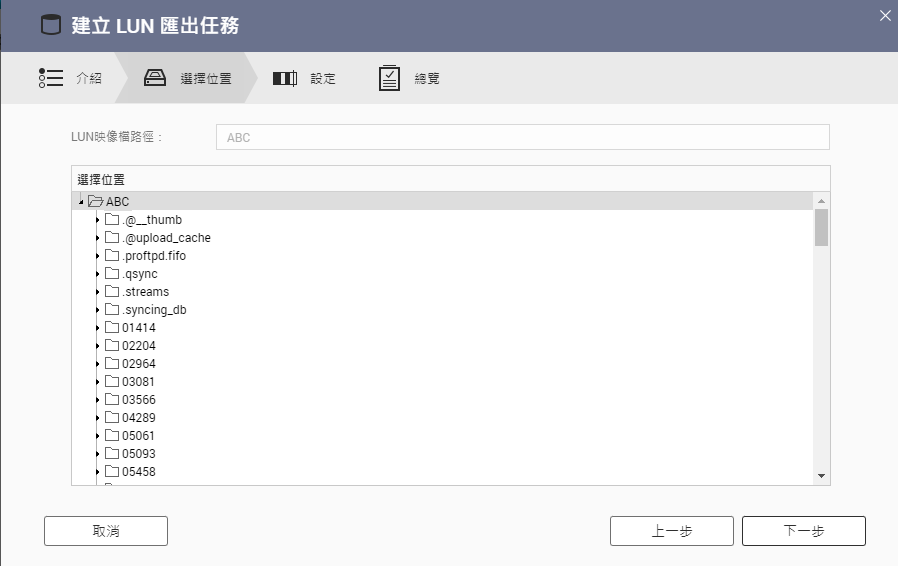This screenshot has width=898, height=566.
Task: Go to the 介紹 wizard step
Action: [x=89, y=78]
